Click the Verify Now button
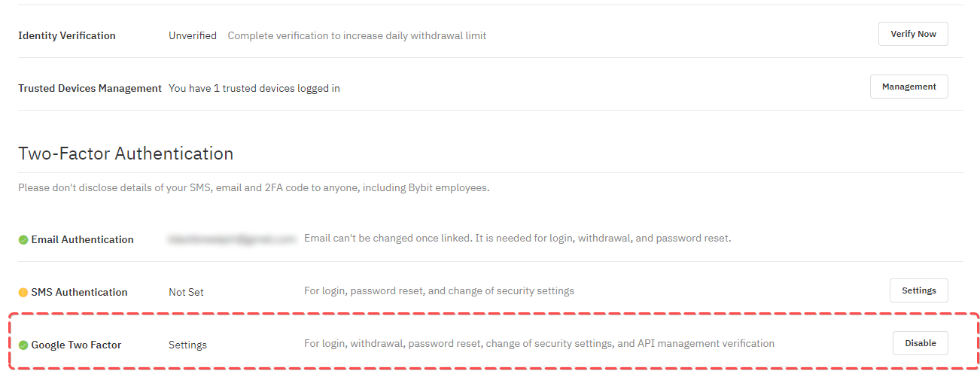The height and width of the screenshot is (377, 980). click(x=912, y=34)
